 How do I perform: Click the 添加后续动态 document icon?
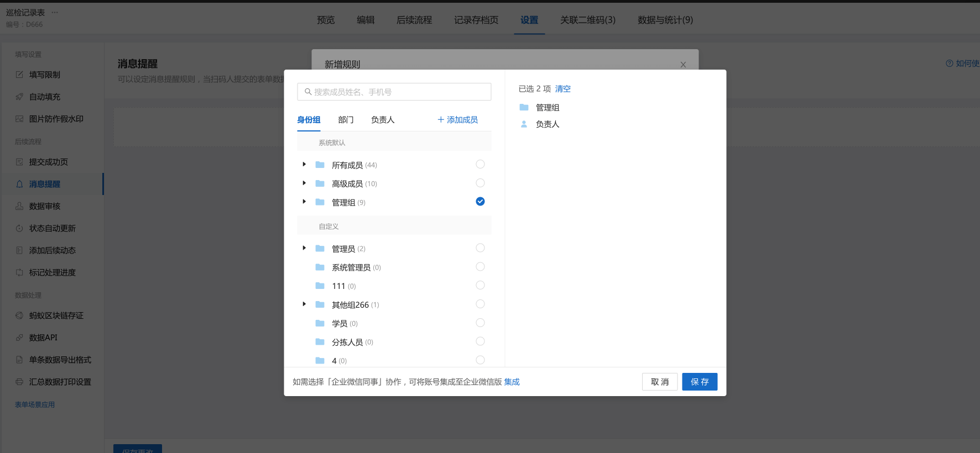click(x=19, y=250)
